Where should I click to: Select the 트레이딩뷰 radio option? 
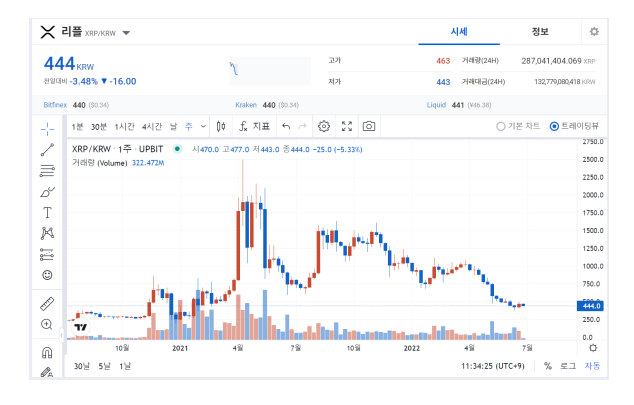(x=574, y=126)
